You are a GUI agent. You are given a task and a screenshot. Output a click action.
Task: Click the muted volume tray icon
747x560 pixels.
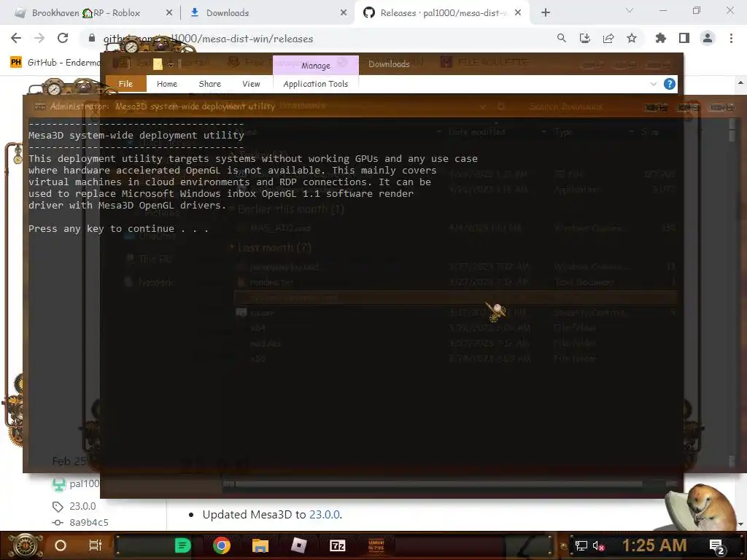pyautogui.click(x=599, y=545)
